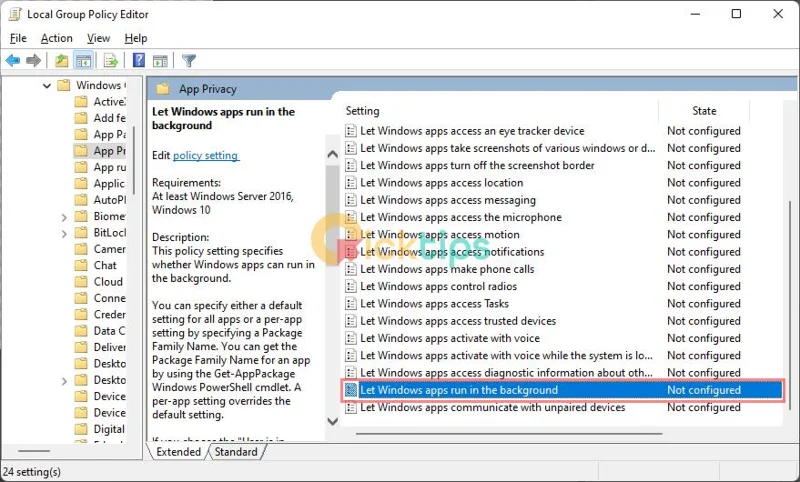800x482 pixels.
Task: Select the App ru tree folder
Action: [x=100, y=167]
